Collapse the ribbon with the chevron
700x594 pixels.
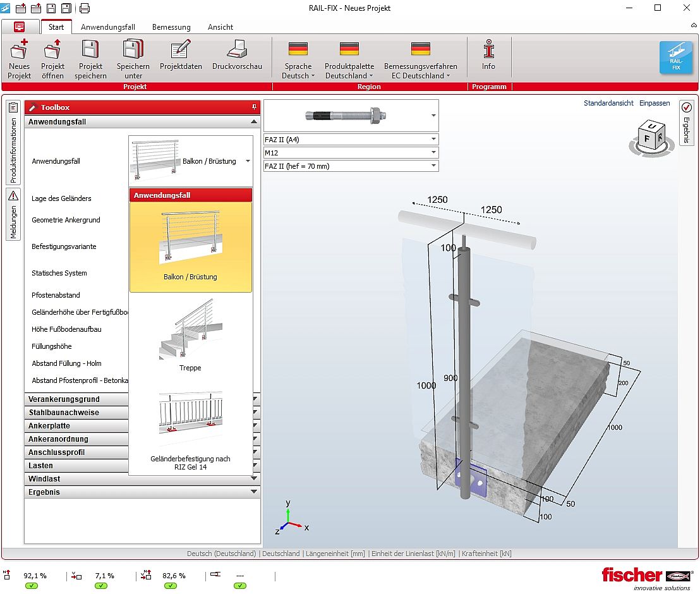click(x=694, y=25)
